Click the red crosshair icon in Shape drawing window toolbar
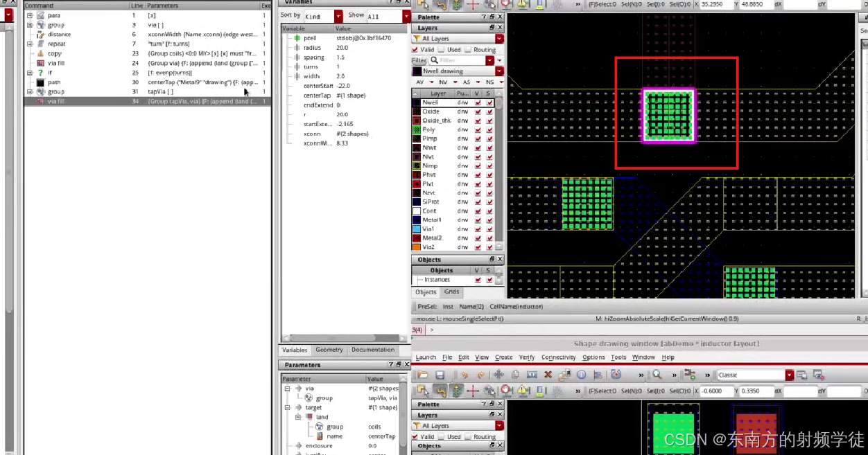Image resolution: width=868 pixels, height=455 pixels. pos(473,391)
